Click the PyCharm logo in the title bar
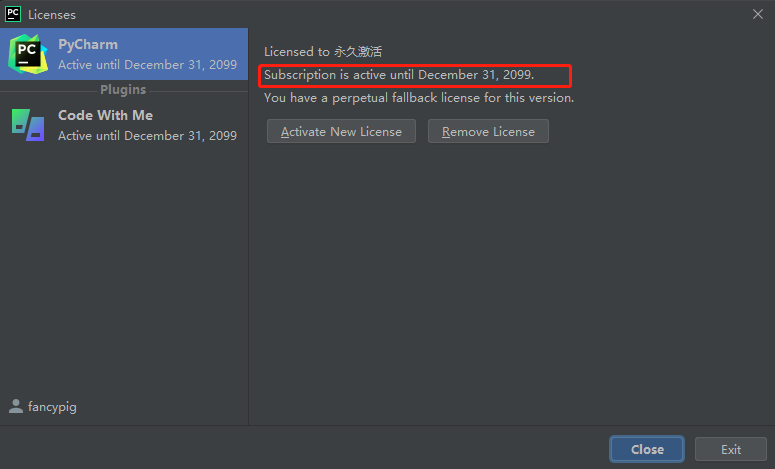Viewport: 775px width, 469px height. pyautogui.click(x=13, y=14)
